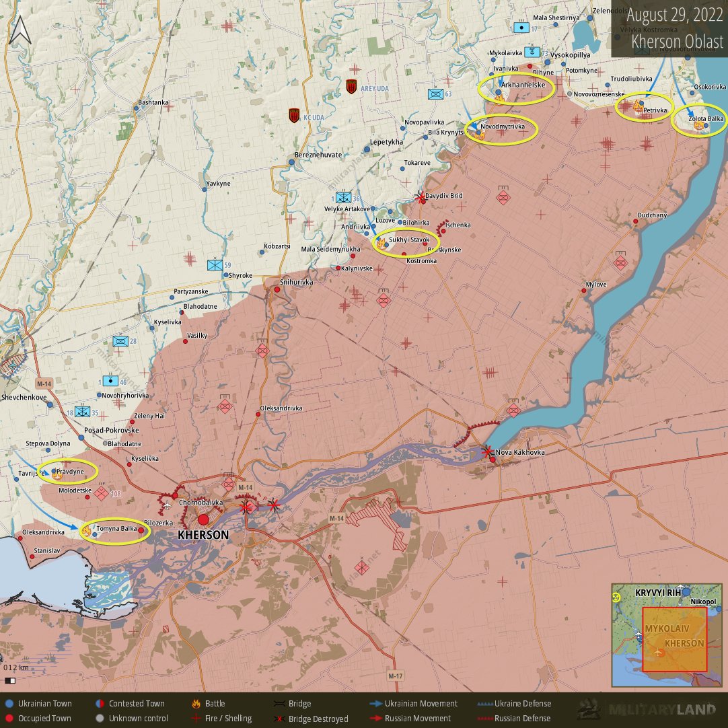Click Russian Movement red arrow in legend
This screenshot has width=728, height=728.
coord(376,719)
